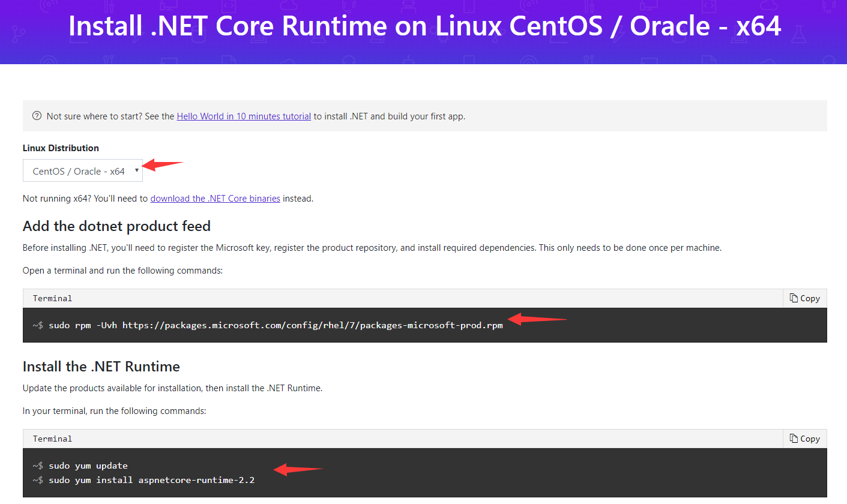Click the Linux Distribution label

pos(61,148)
